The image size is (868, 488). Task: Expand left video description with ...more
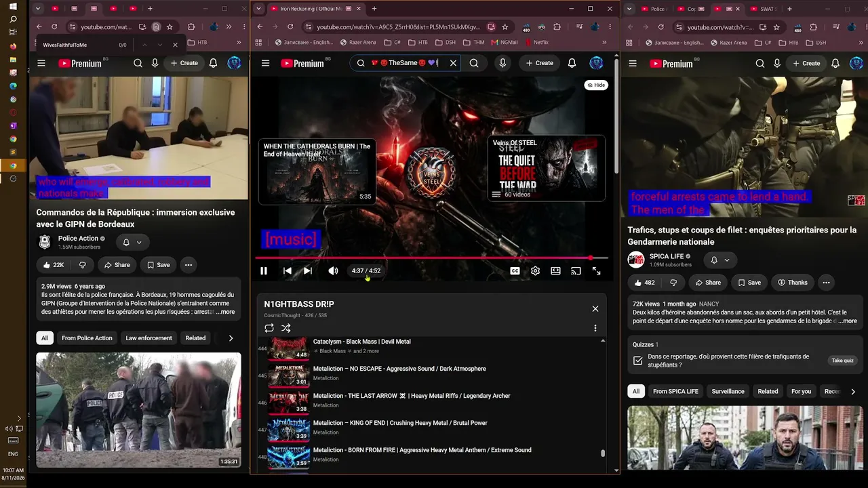pos(226,312)
